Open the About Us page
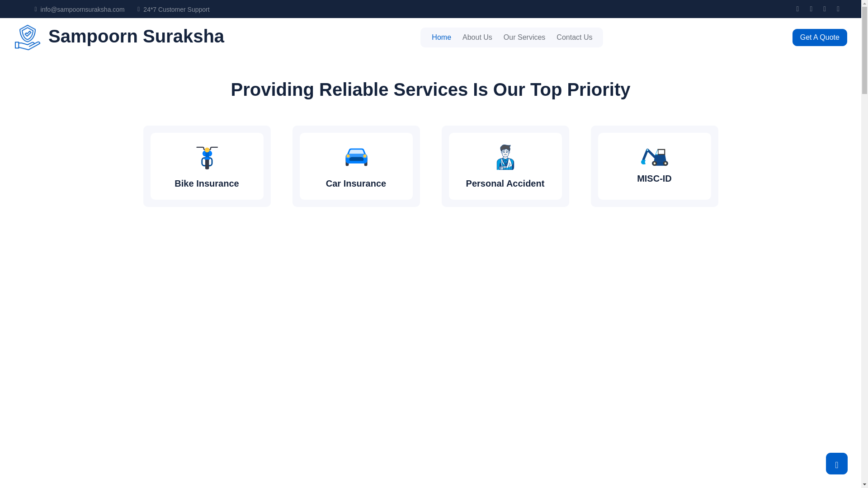 click(477, 38)
